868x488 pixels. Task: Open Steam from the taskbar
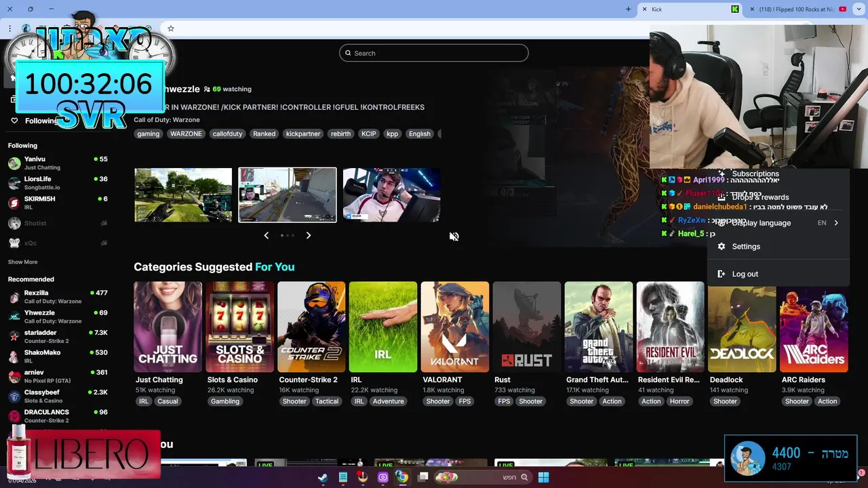tap(323, 477)
